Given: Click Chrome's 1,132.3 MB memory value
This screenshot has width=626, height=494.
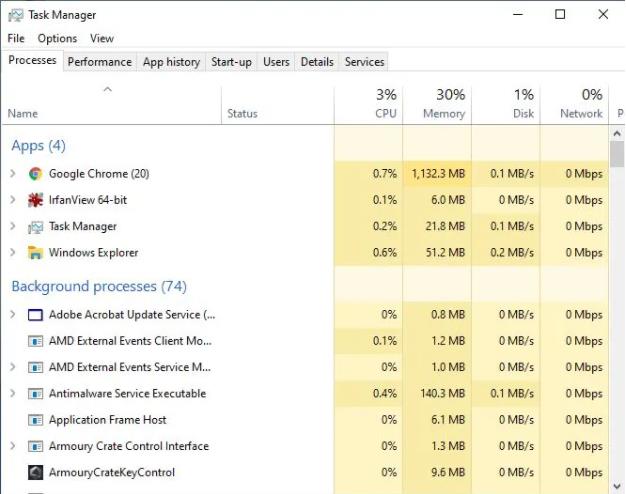Looking at the screenshot, I should 438,174.
